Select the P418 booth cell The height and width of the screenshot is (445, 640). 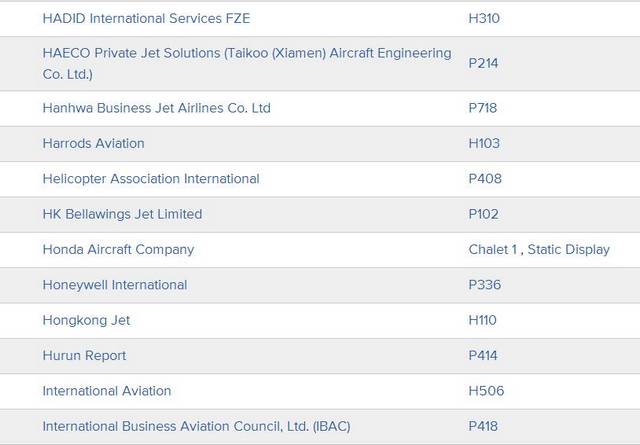(x=483, y=427)
